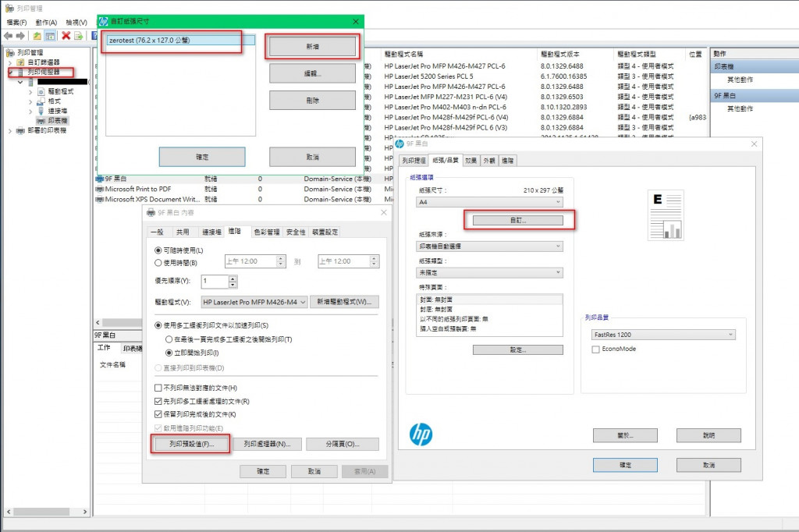Toggle the show/hide console tree toolbar icon
Image resolution: width=799 pixels, height=532 pixels.
[x=50, y=36]
